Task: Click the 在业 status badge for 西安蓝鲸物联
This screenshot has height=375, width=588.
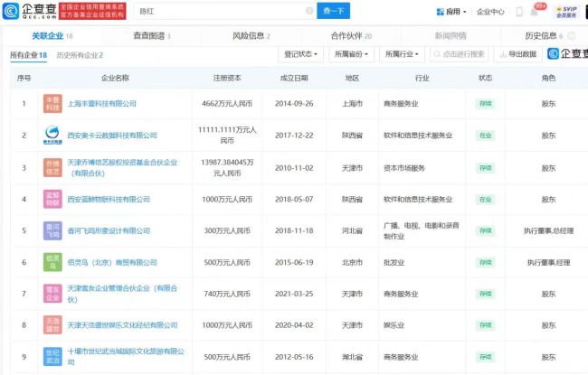Action: coord(486,200)
